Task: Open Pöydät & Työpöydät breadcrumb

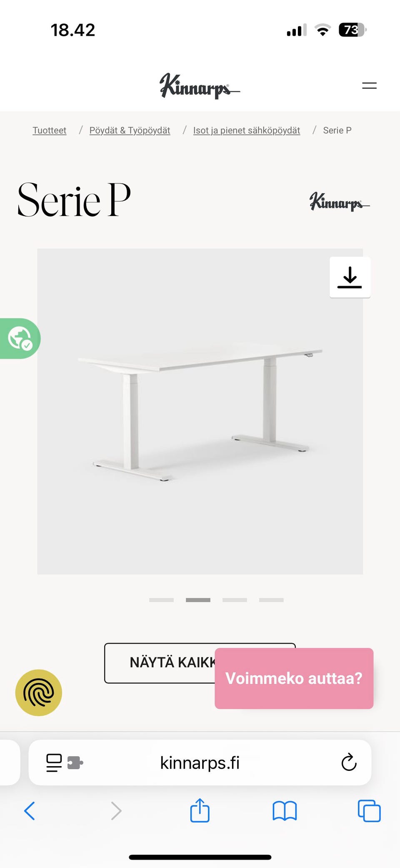Action: (130, 131)
